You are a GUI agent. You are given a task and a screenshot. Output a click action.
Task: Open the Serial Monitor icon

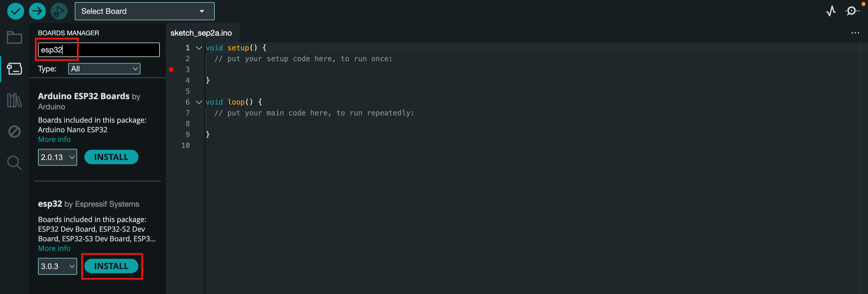click(x=852, y=11)
